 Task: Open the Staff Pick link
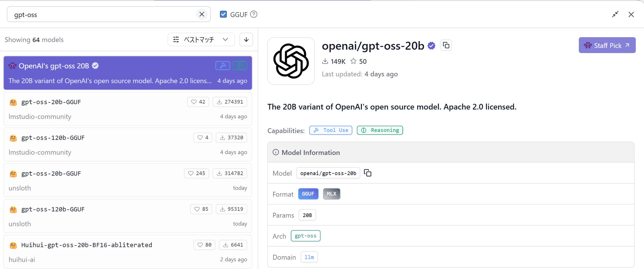click(607, 45)
